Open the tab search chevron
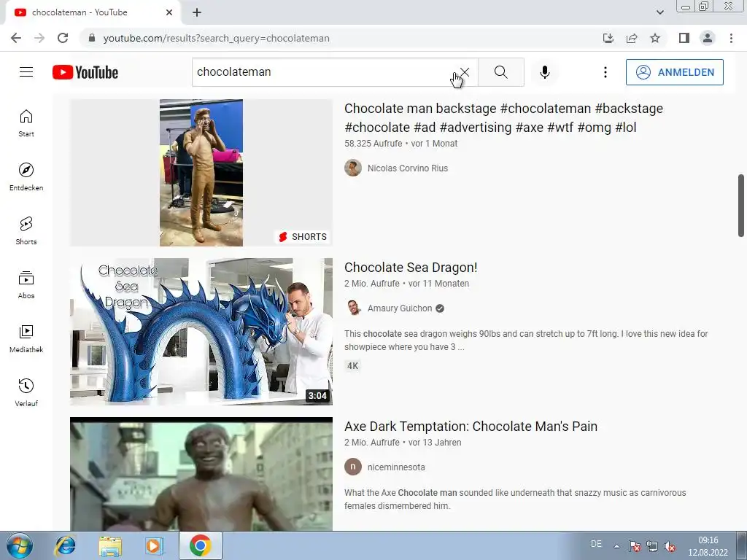Viewport: 747px width, 560px height. click(659, 12)
